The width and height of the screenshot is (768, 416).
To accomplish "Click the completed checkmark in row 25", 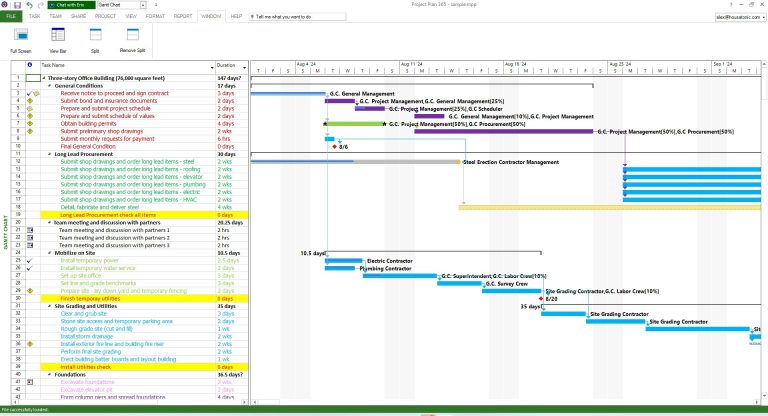I will tap(29, 261).
